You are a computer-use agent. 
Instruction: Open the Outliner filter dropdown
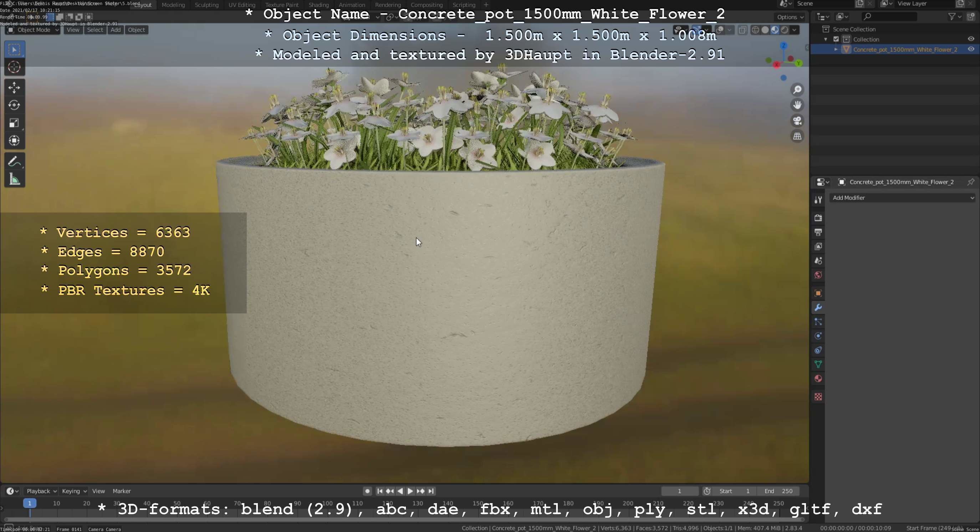[955, 16]
